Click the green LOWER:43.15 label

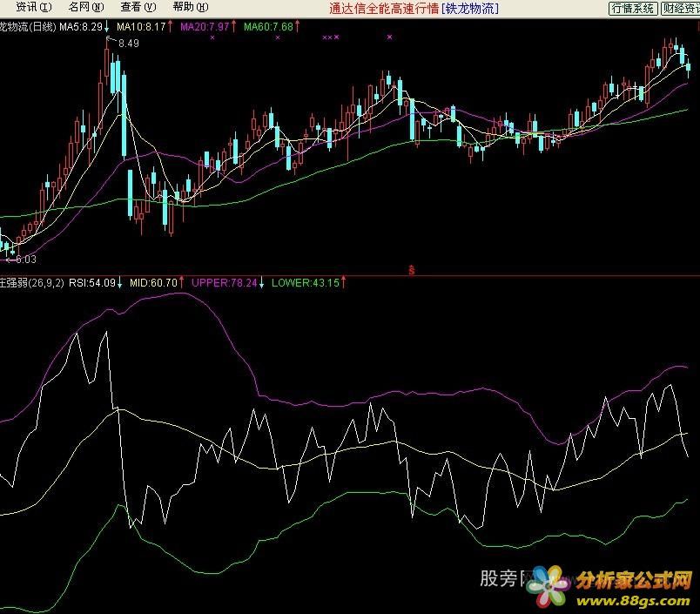(x=306, y=283)
